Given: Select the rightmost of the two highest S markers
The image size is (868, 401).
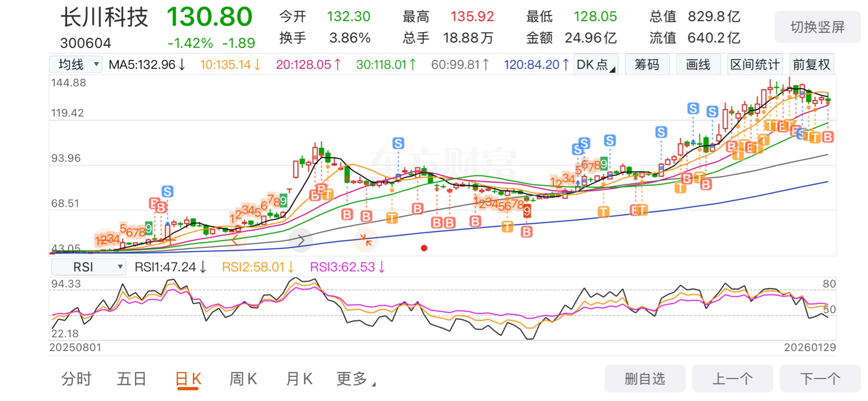Looking at the screenshot, I should [712, 111].
